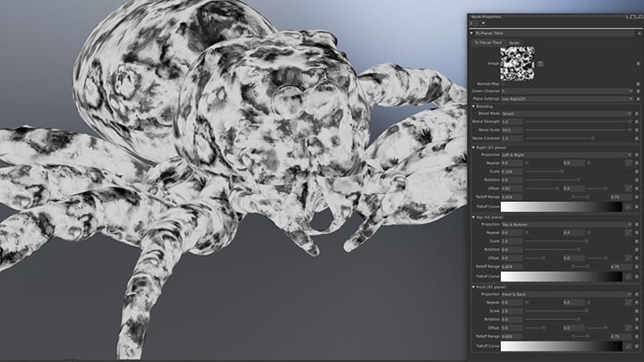This screenshot has width=644, height=362.
Task: Click reset icon on Green Channel row
Action: tap(638, 91)
